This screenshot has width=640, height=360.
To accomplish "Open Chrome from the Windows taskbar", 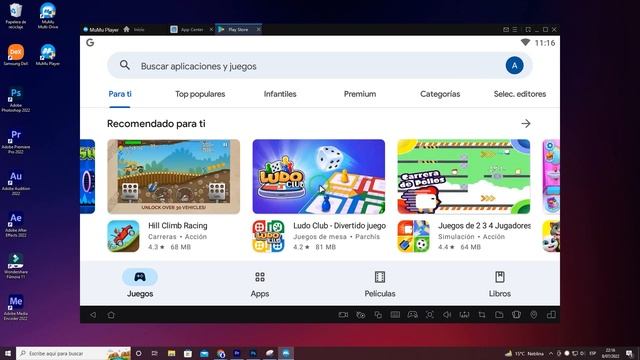I will coord(220,353).
